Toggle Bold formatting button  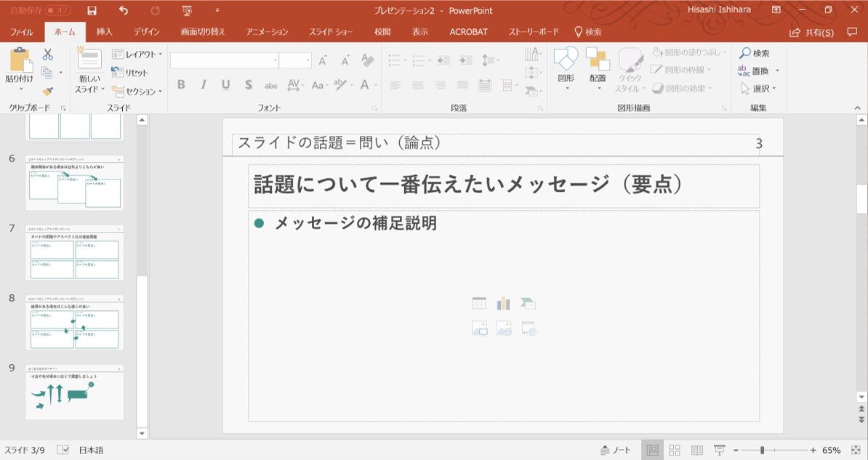pyautogui.click(x=181, y=85)
